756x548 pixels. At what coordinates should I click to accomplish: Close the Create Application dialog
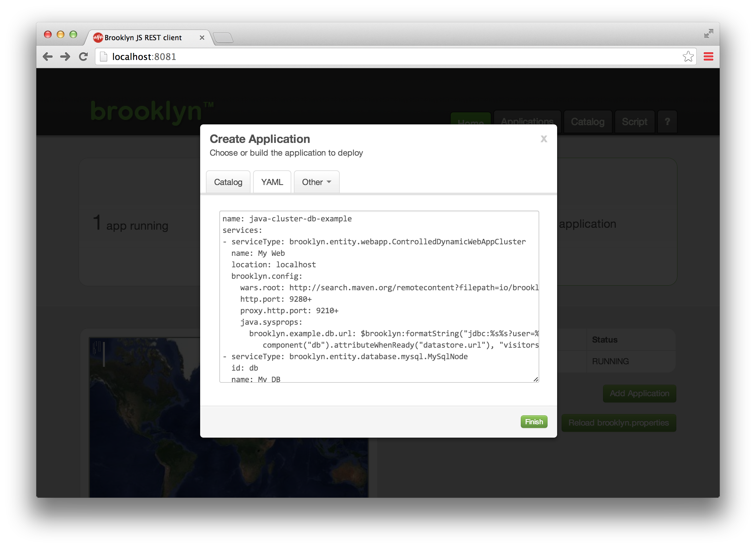[544, 139]
